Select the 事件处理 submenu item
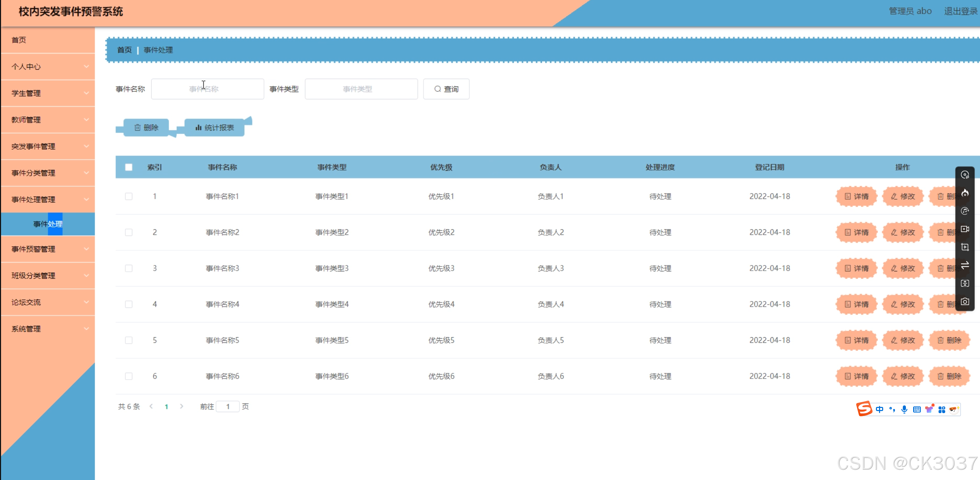Viewport: 980px width, 480px height. 48,224
